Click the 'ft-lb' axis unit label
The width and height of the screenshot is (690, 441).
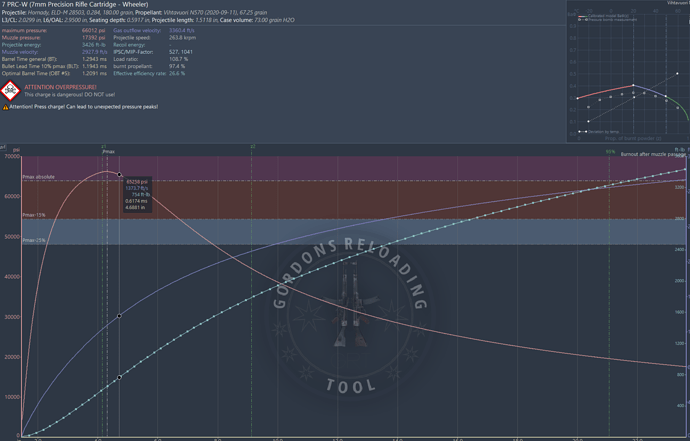pyautogui.click(x=680, y=150)
